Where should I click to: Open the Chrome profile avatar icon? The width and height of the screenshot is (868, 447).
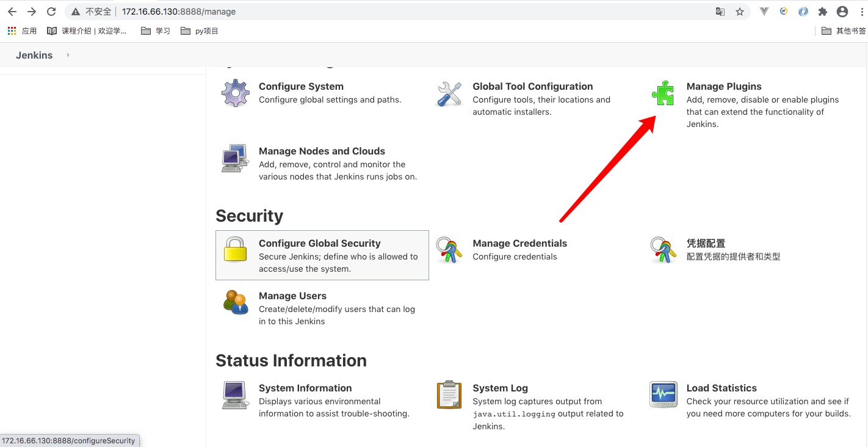point(842,12)
